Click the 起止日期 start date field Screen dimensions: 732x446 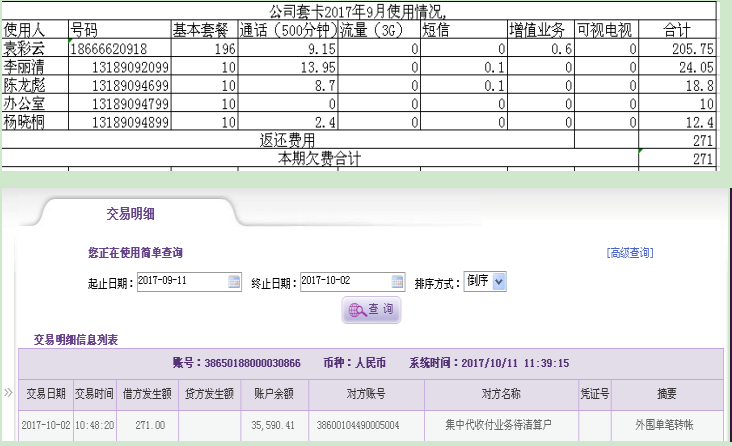coord(181,282)
